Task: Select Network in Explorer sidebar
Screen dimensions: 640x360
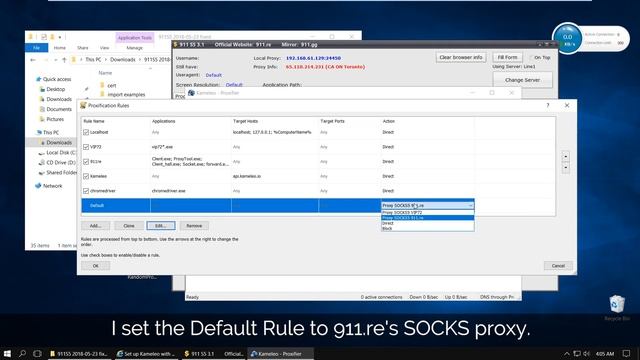Action: coord(49,186)
